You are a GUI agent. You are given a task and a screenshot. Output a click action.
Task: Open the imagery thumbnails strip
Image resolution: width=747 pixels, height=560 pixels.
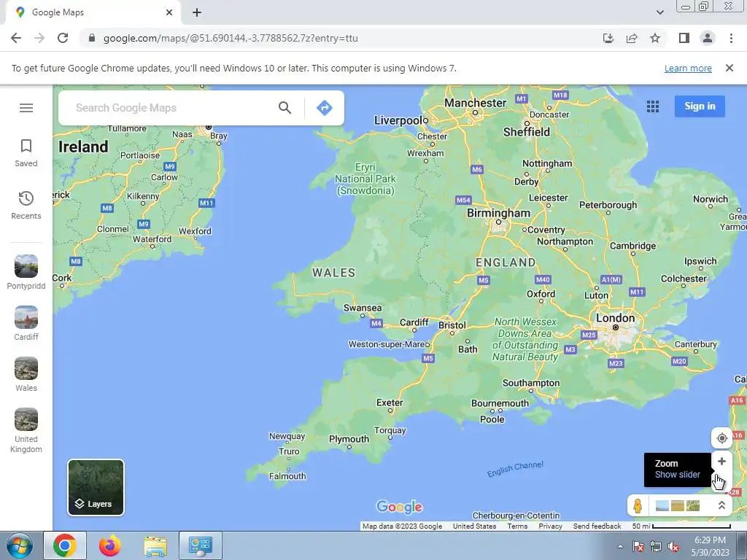(x=678, y=505)
